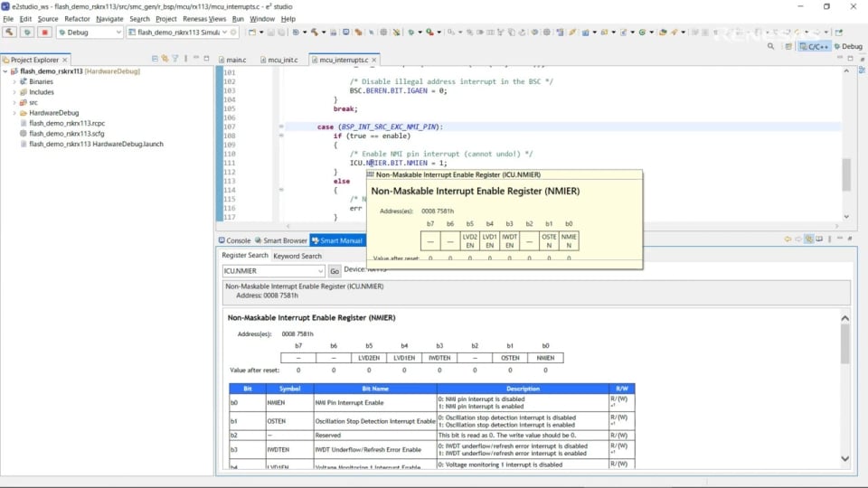Collapse the case block at line 107
The height and width of the screenshot is (488, 868).
click(x=281, y=127)
